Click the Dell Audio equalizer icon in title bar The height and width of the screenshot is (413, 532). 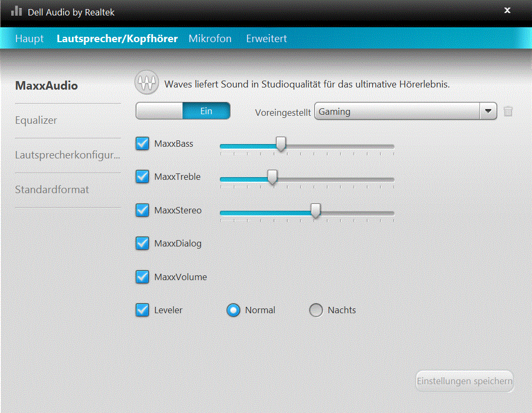[x=17, y=12]
